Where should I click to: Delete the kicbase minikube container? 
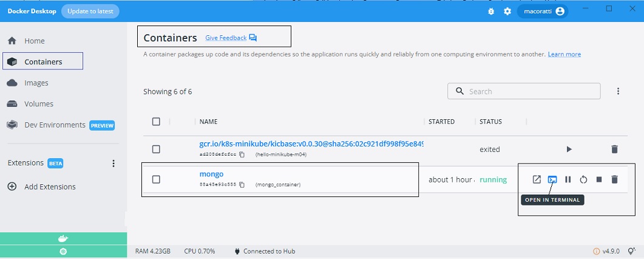(x=614, y=149)
